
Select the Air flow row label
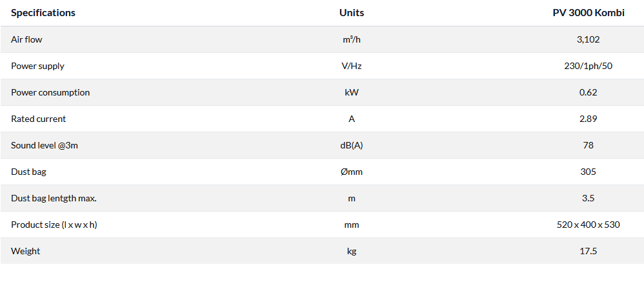coord(26,39)
